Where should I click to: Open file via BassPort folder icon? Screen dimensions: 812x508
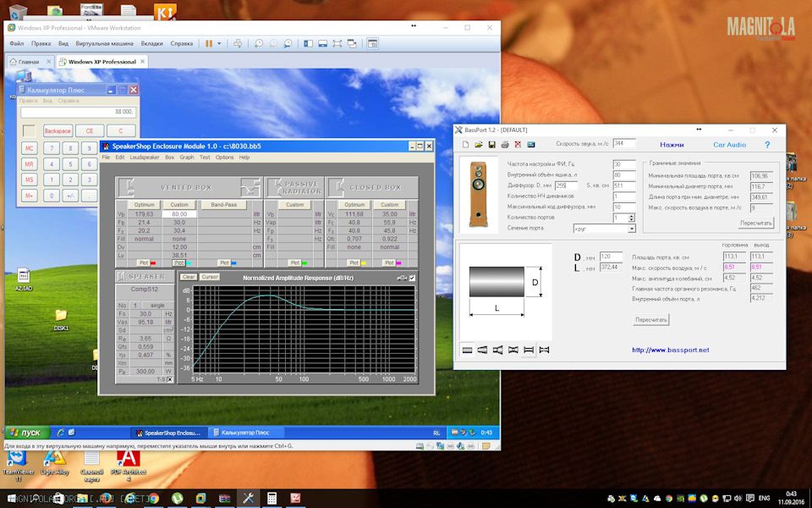pos(479,145)
